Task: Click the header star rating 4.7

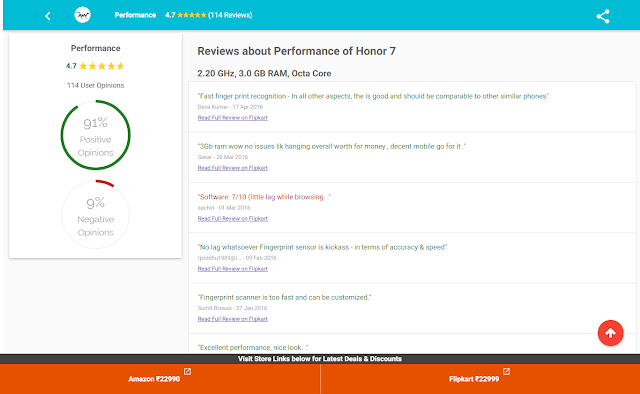Action: (186, 15)
